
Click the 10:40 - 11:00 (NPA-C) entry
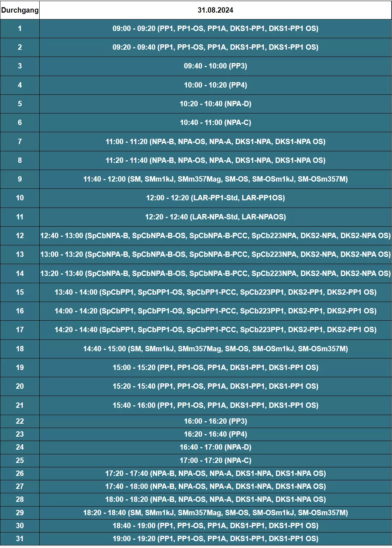[215, 122]
